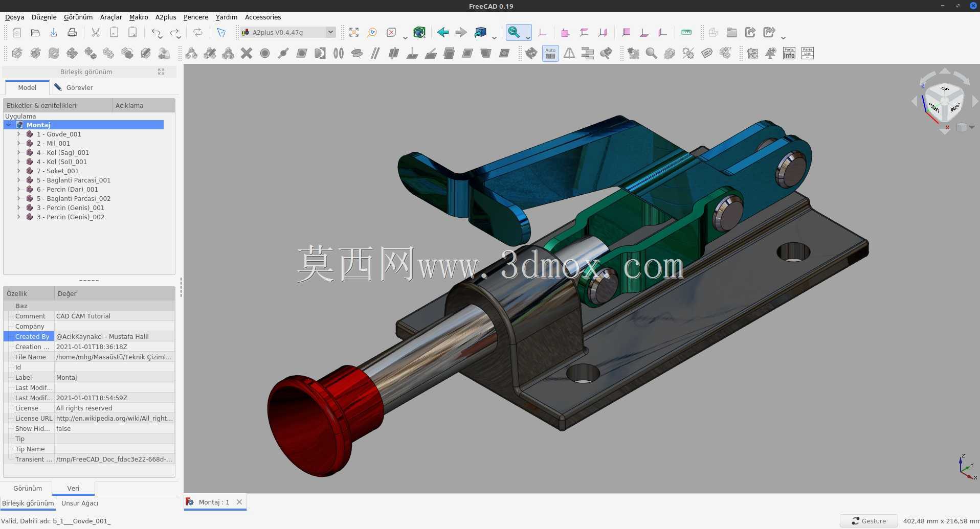Click the label tag icon

click(x=707, y=53)
